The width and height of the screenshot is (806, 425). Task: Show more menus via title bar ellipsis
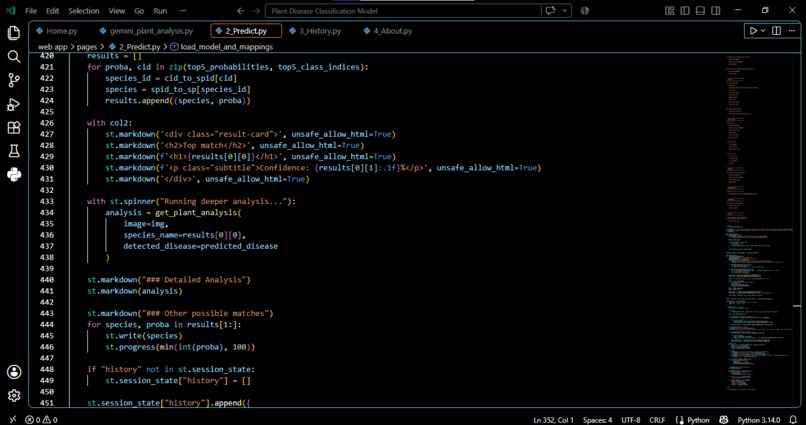tap(182, 11)
